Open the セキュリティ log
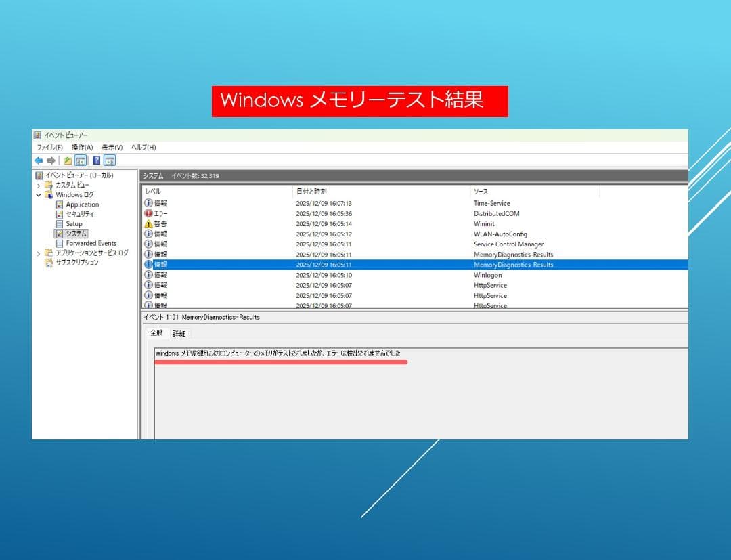 click(80, 214)
